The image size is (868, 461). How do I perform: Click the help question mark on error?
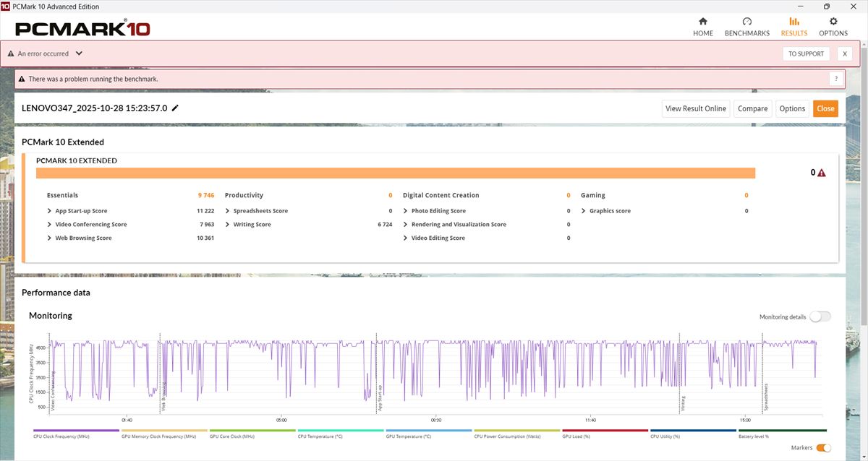[x=836, y=79]
